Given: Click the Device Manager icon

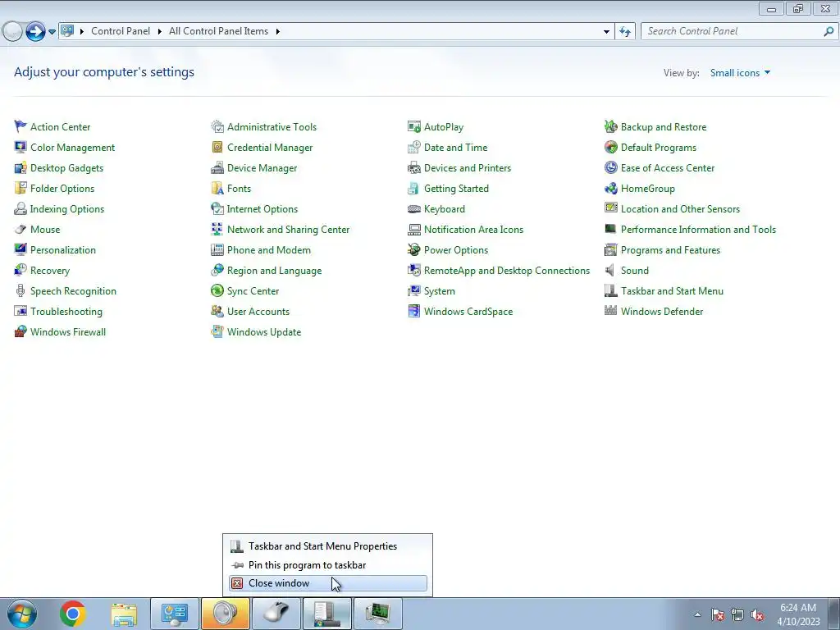Looking at the screenshot, I should click(x=217, y=167).
